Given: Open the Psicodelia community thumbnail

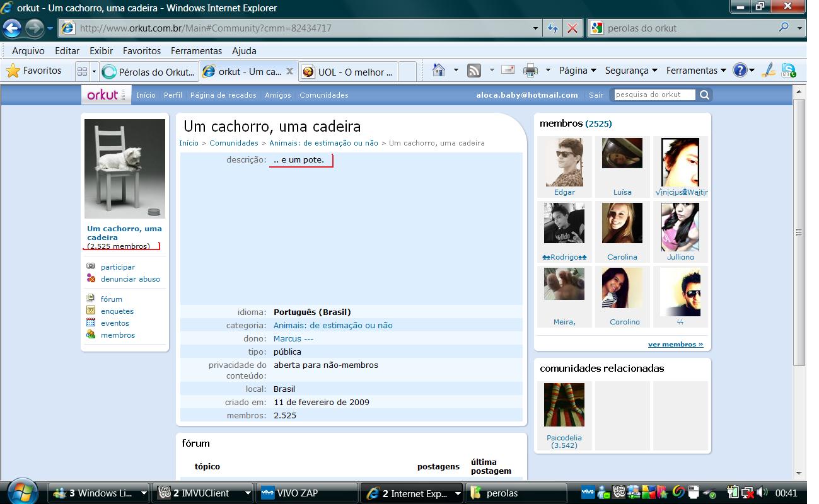Looking at the screenshot, I should (x=564, y=405).
